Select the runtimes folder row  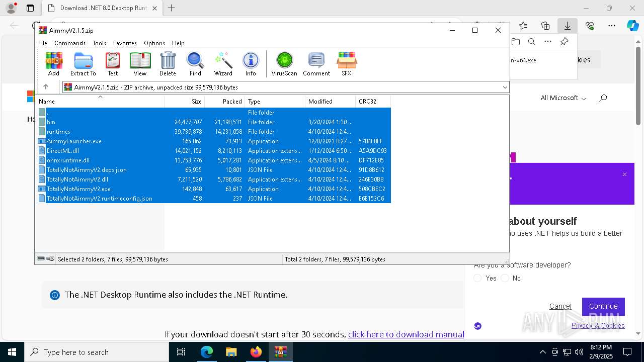213,132
